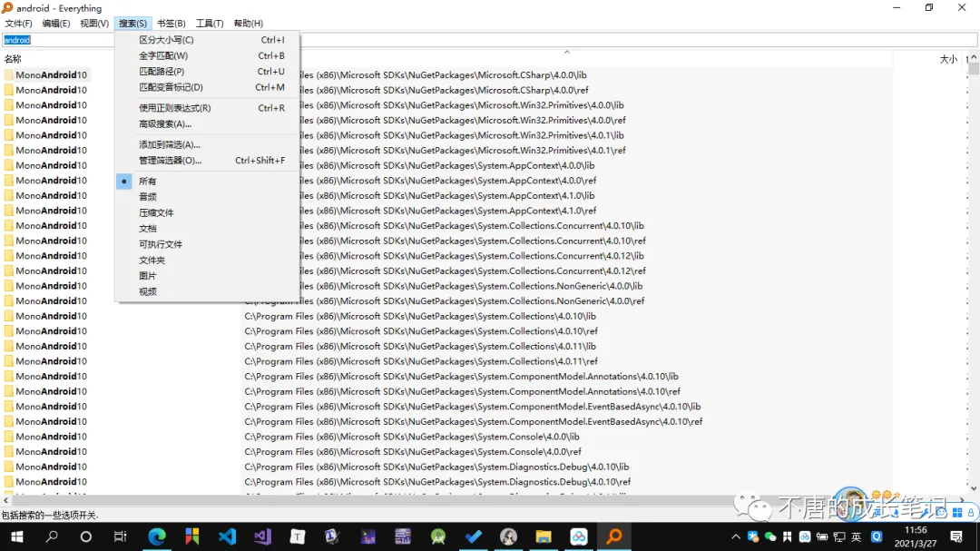
Task: Toggle 匹配路径 match path option
Action: tap(207, 72)
